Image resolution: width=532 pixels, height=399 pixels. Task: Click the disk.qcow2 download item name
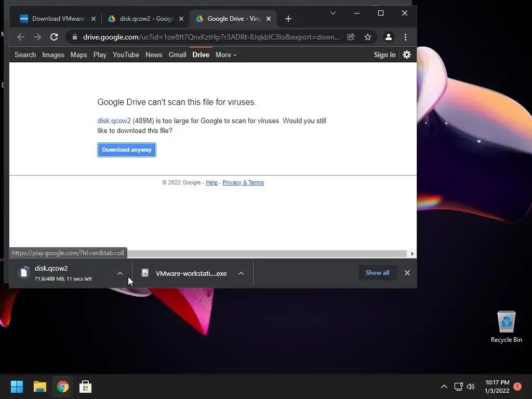(51, 269)
